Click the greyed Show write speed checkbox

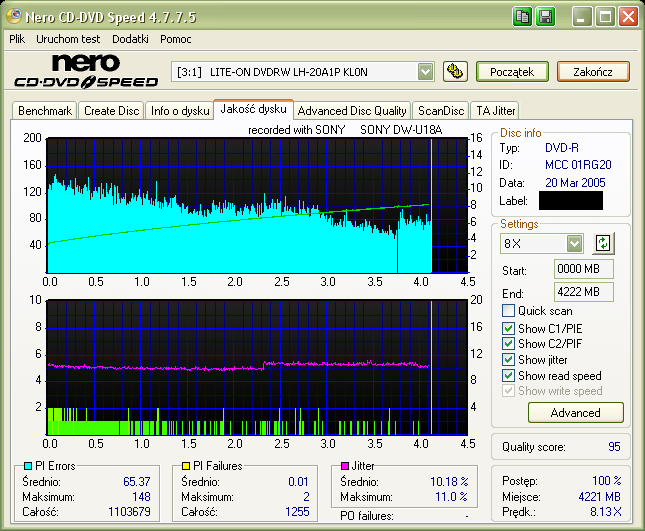508,391
